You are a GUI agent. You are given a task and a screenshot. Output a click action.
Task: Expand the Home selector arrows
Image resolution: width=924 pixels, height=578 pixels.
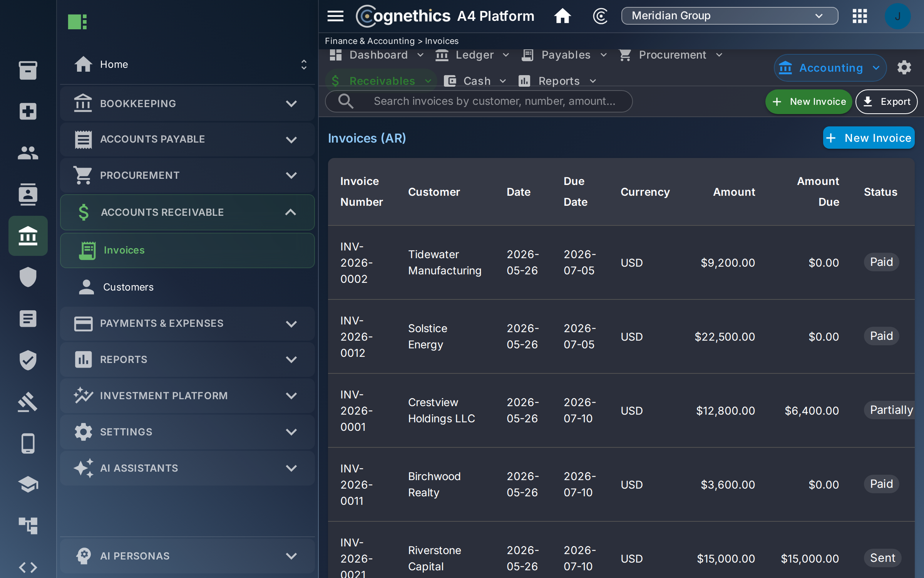click(x=304, y=64)
